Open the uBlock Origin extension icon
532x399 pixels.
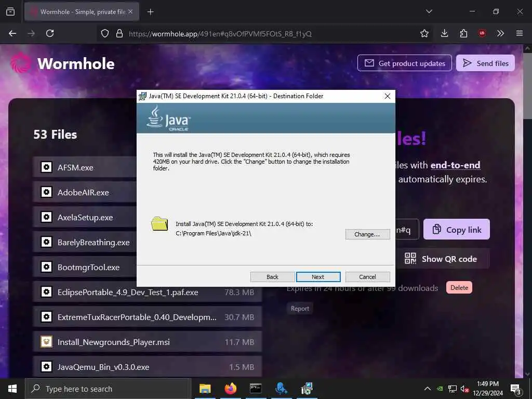click(482, 33)
